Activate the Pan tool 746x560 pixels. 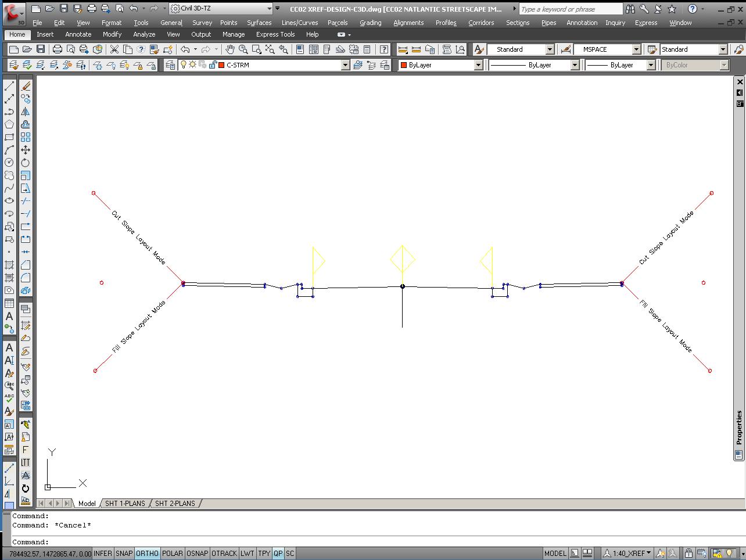coord(229,49)
